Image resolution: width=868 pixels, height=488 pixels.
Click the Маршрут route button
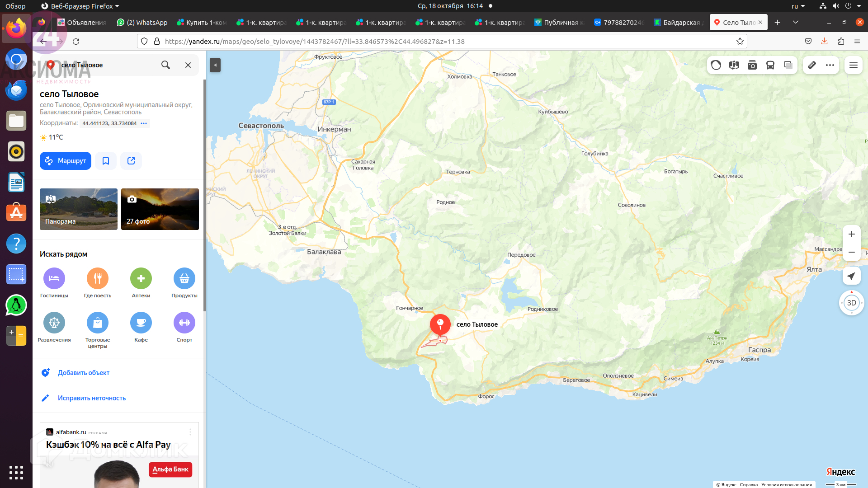coord(66,161)
